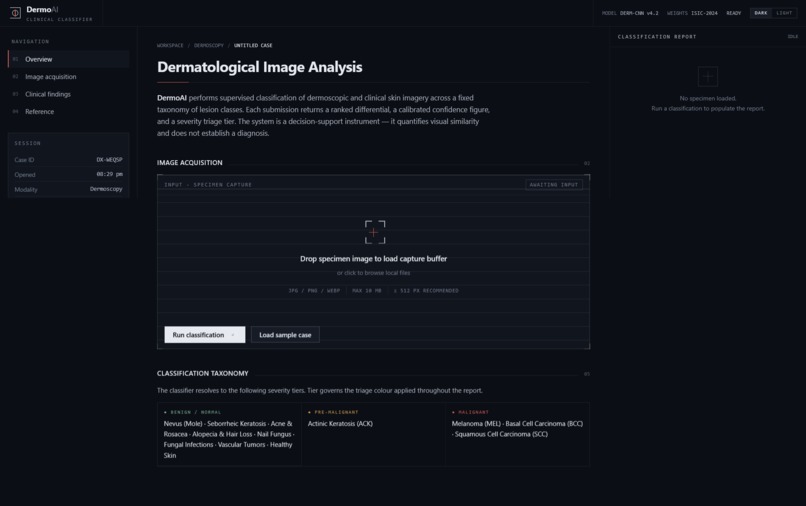
Task: Click the 'JPG / PNG / WEBP' format hint
Action: click(314, 291)
